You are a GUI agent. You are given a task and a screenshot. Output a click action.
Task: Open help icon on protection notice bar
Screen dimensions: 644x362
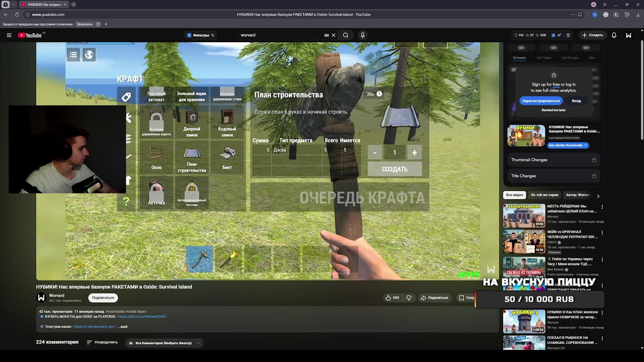pyautogui.click(x=98, y=24)
